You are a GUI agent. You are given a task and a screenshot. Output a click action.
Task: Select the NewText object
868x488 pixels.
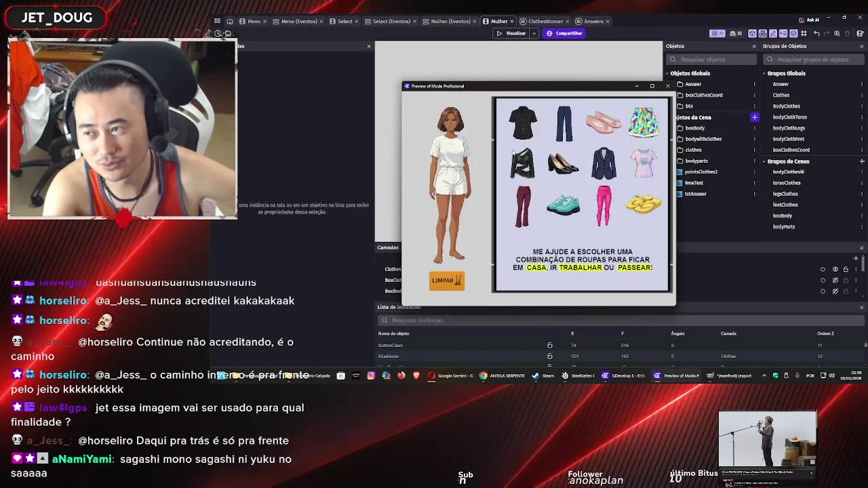coord(694,183)
